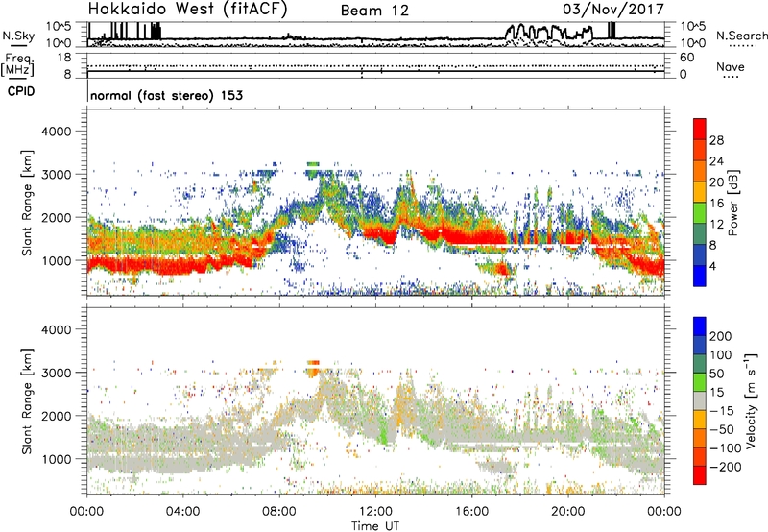768x532 pixels.
Task: Select the text "normal (fast stereo) 153"
Action: [x=166, y=95]
